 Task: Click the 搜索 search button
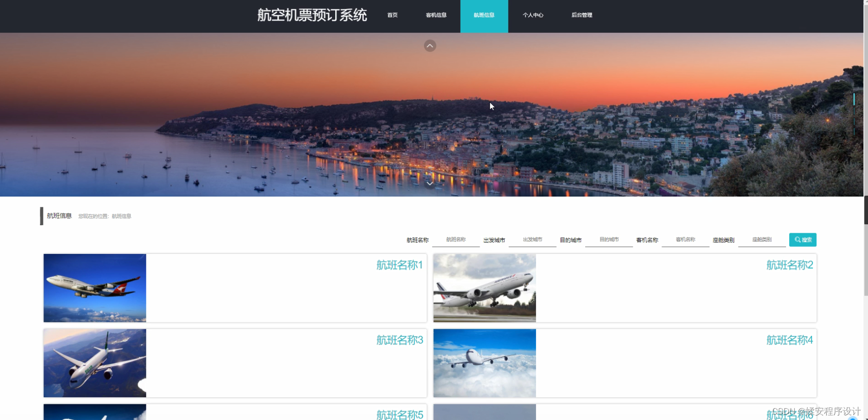pyautogui.click(x=803, y=240)
